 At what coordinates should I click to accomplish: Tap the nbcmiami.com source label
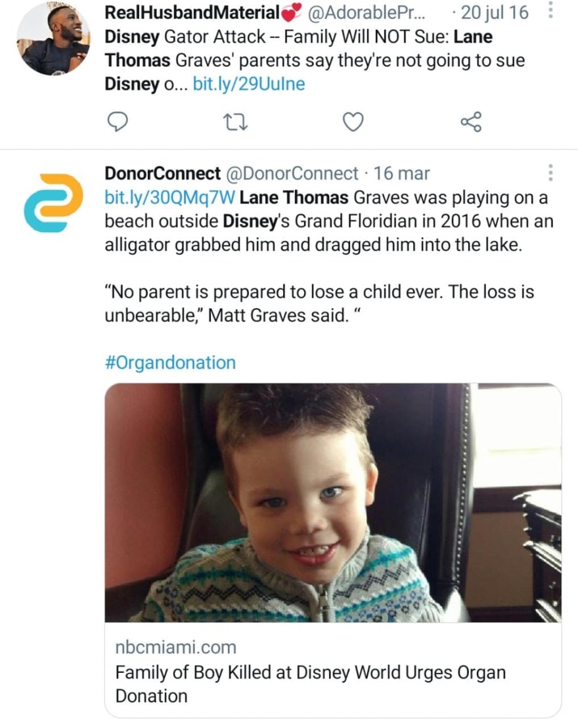pos(175,647)
